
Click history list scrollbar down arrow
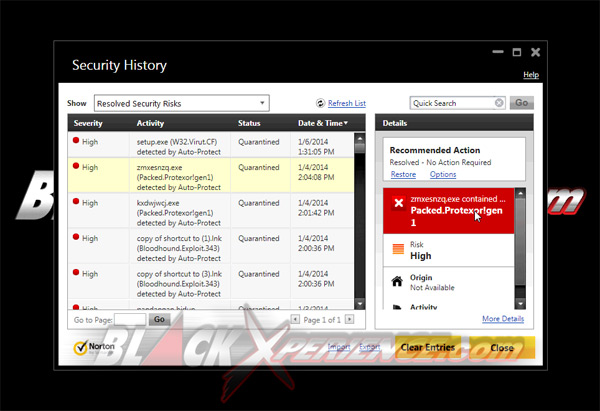coord(359,304)
